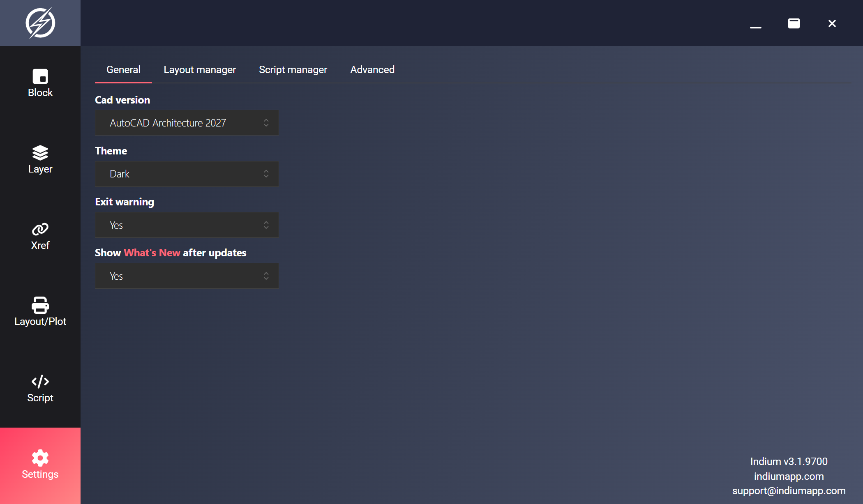The image size is (863, 504).
Task: Open the Xref section in sidebar
Action: pyautogui.click(x=40, y=237)
